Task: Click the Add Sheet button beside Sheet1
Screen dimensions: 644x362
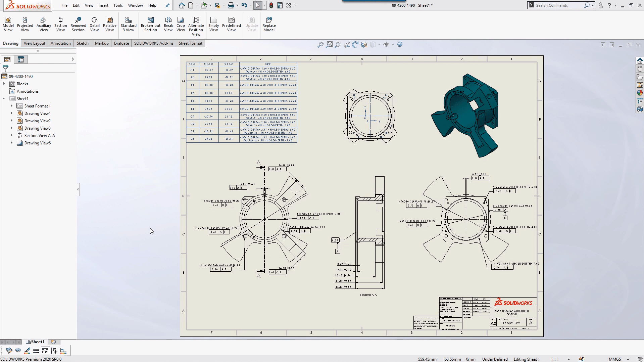Action: [x=54, y=342]
